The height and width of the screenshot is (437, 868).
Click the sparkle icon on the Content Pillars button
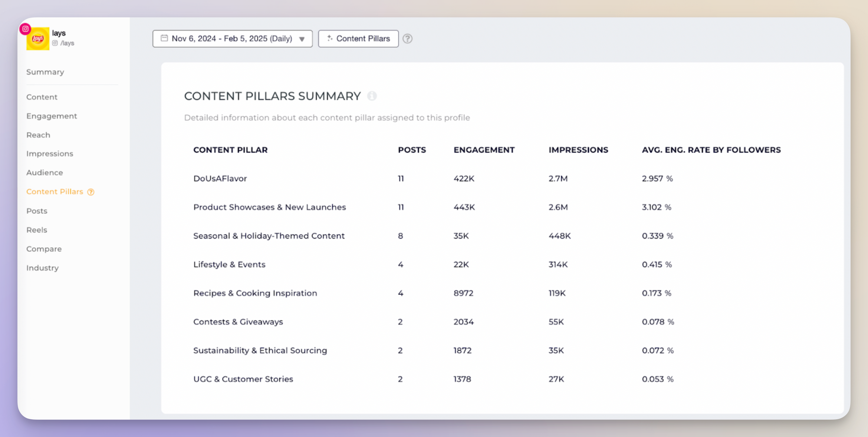coord(330,38)
